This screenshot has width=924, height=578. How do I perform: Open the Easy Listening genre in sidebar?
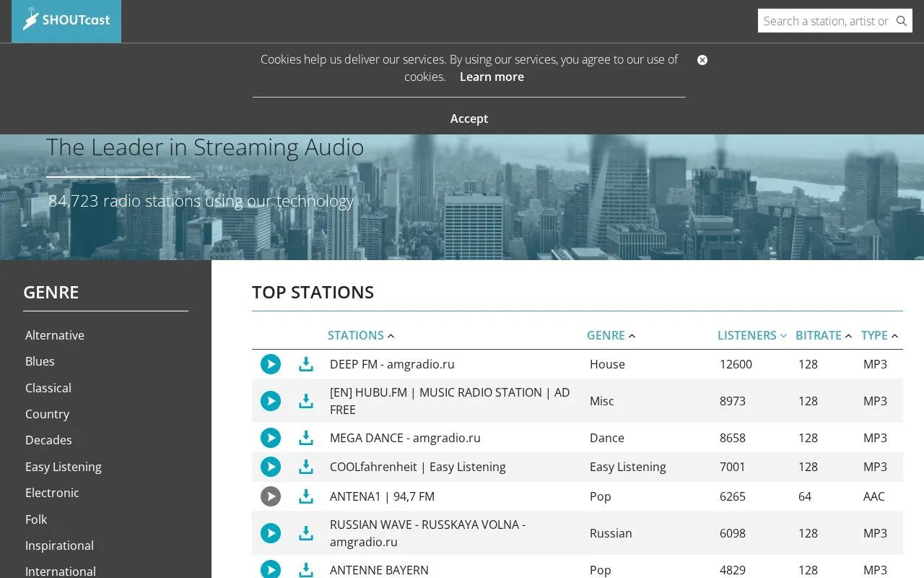pyautogui.click(x=64, y=467)
